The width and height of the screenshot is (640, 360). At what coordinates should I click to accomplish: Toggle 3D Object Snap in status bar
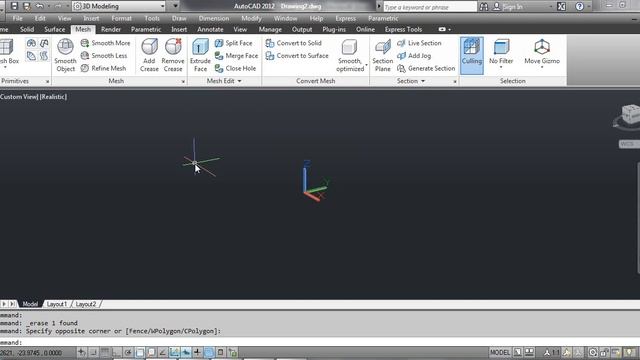pyautogui.click(x=151, y=352)
